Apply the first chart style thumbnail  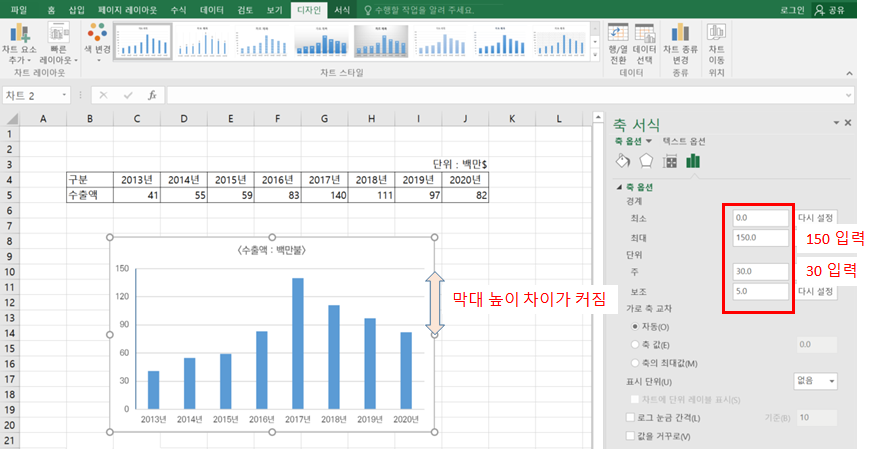[143, 40]
